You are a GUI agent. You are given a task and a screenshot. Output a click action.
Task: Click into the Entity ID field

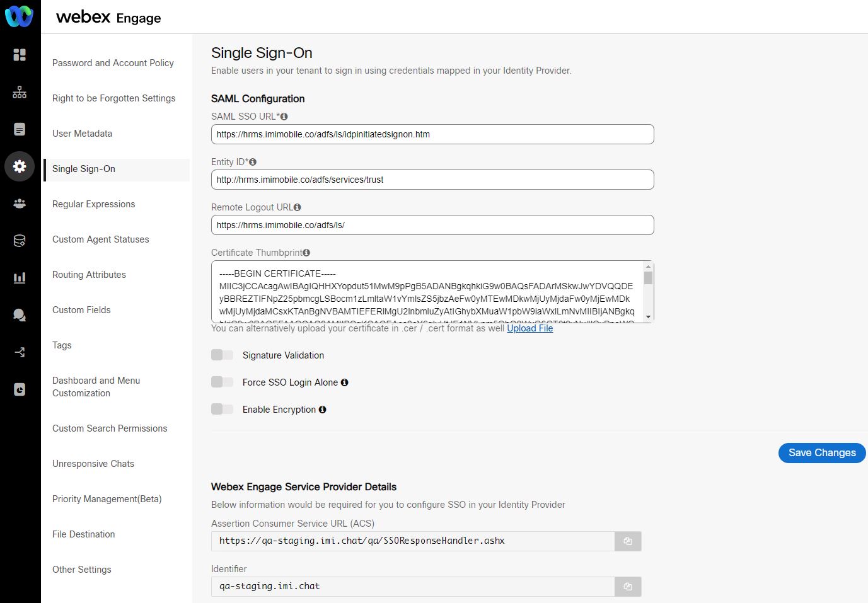432,180
